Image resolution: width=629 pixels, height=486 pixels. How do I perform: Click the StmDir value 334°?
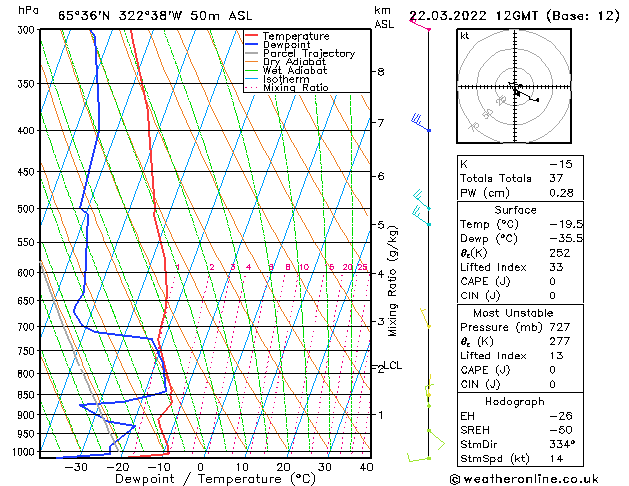coord(562,445)
